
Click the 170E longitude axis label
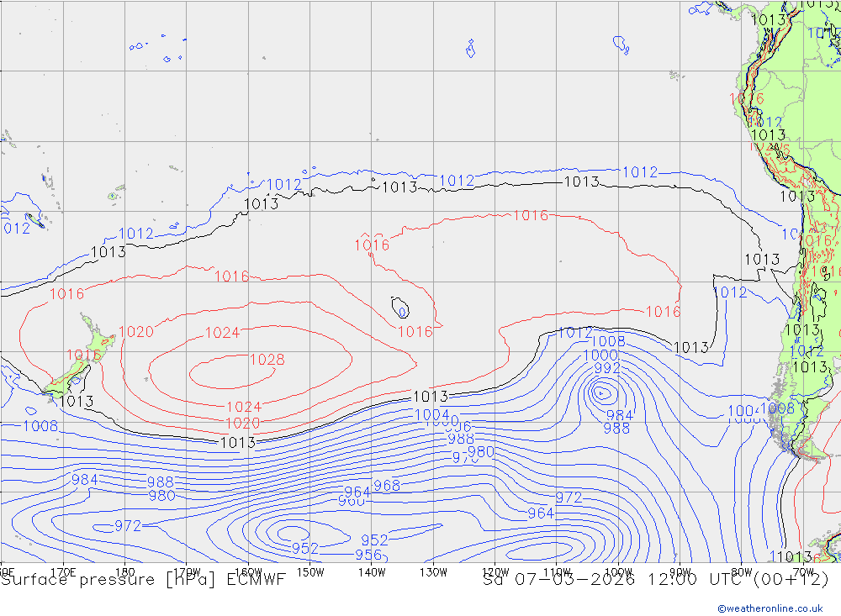pyautogui.click(x=63, y=572)
